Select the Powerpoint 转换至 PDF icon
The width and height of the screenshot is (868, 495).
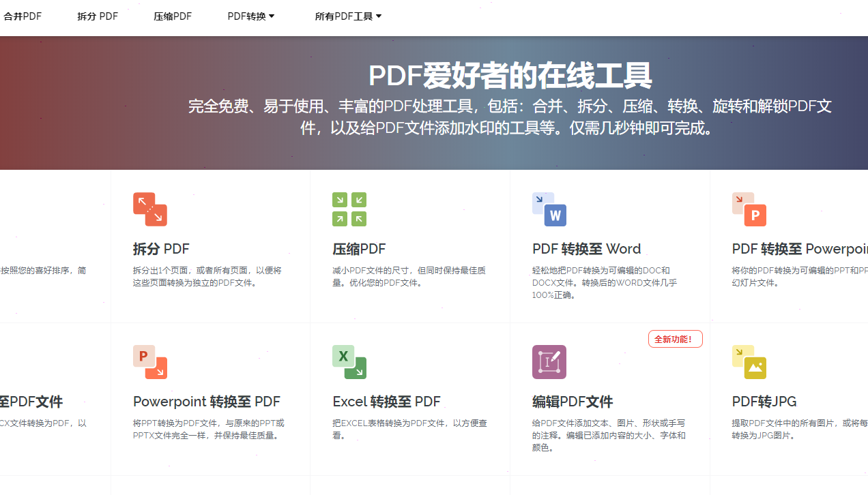(150, 362)
